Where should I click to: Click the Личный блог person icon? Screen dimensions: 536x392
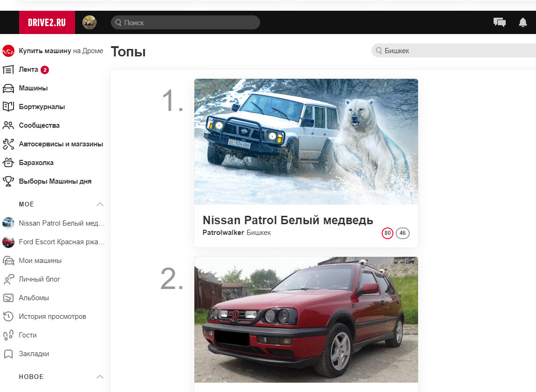click(x=8, y=279)
